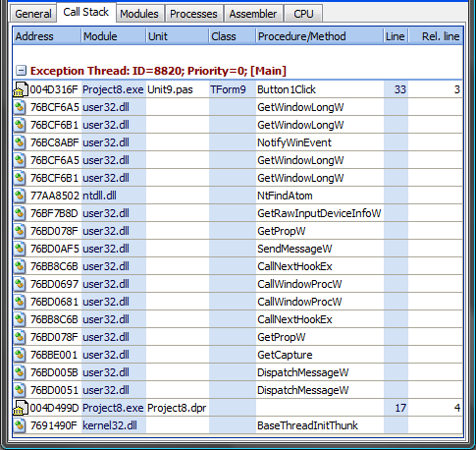This screenshot has width=476, height=450.
Task: Select the GetRawInputDeviceInfoW row
Action: pyautogui.click(x=238, y=213)
